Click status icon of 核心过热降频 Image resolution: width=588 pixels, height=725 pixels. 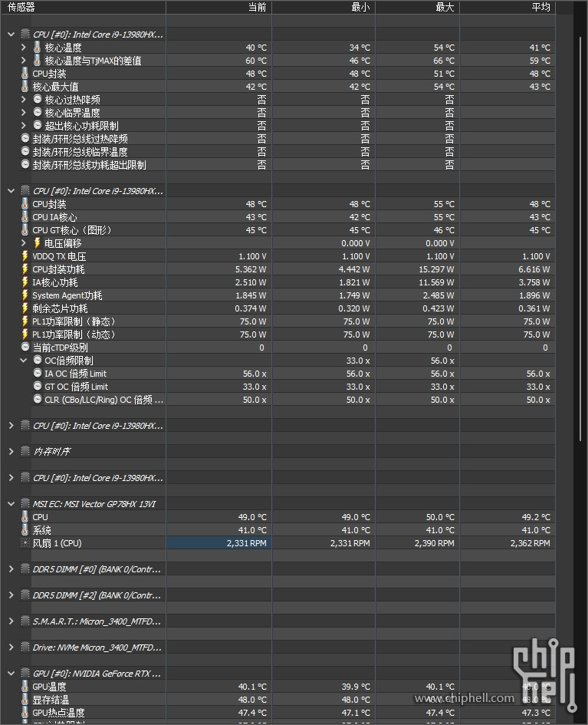point(38,100)
